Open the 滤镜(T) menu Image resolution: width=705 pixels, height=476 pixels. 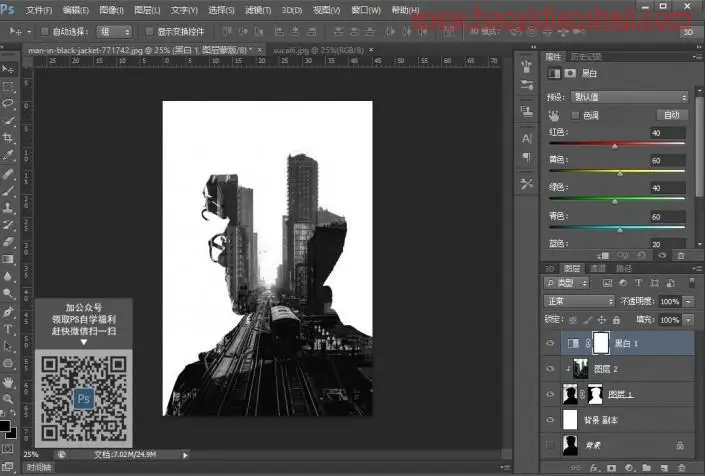[258, 10]
